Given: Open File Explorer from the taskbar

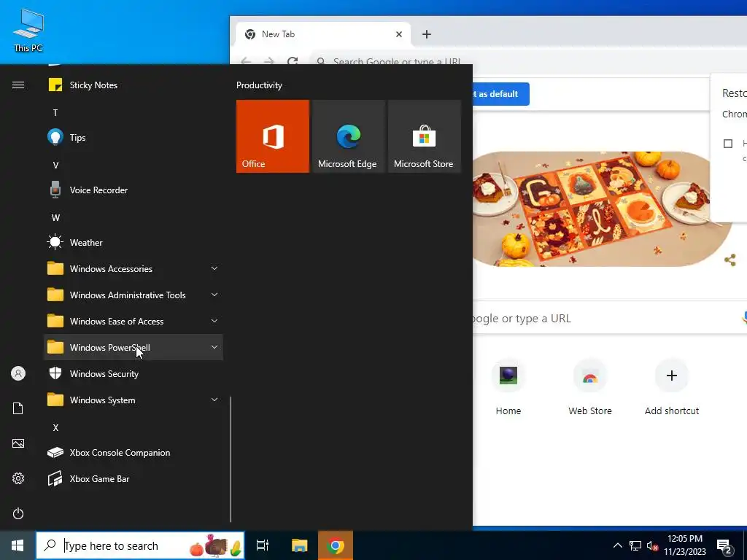Looking at the screenshot, I should (300, 545).
